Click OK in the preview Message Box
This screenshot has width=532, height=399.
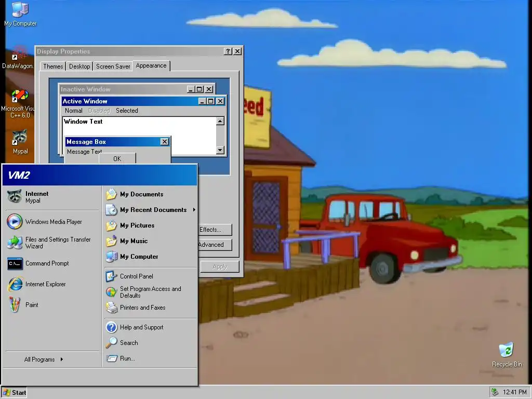(117, 159)
